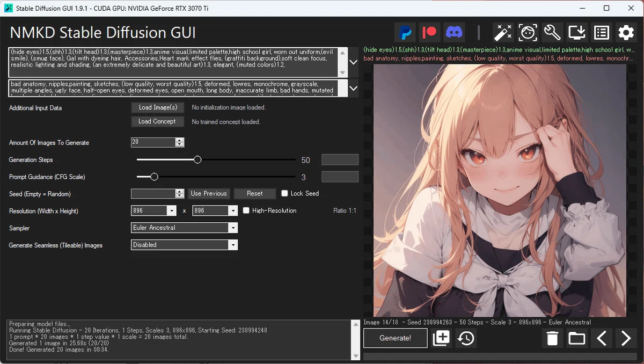The height and width of the screenshot is (364, 644).
Task: Click the Load Image(s) button
Action: pyautogui.click(x=158, y=107)
